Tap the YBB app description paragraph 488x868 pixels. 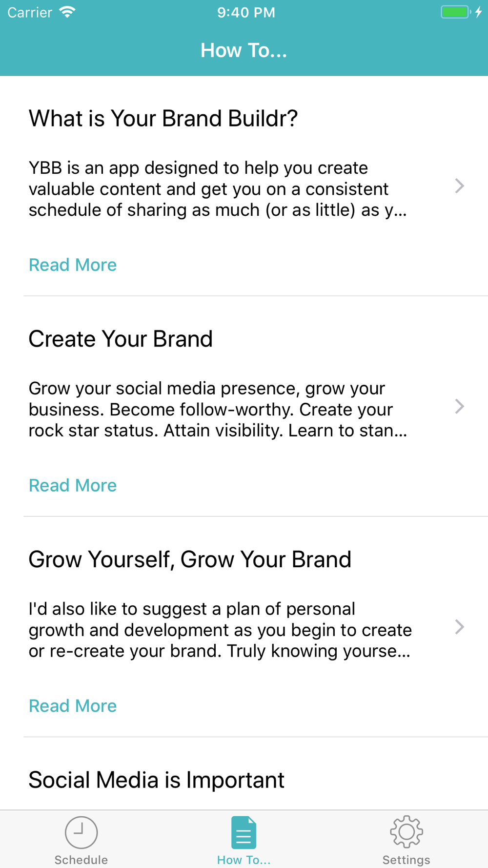[218, 189]
